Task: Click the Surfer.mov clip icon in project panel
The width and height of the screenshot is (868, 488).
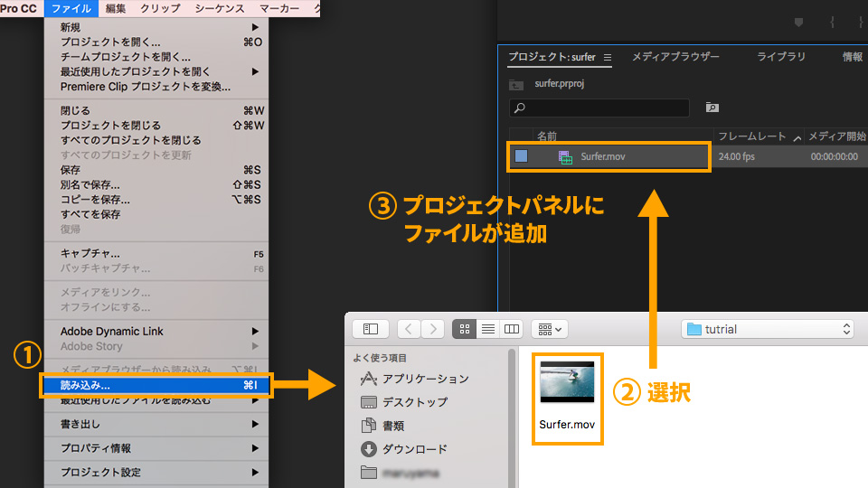Action: (565, 157)
